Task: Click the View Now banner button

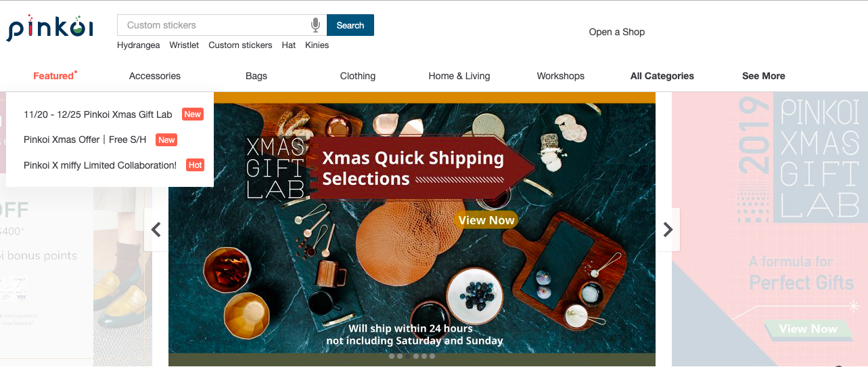Action: point(486,220)
